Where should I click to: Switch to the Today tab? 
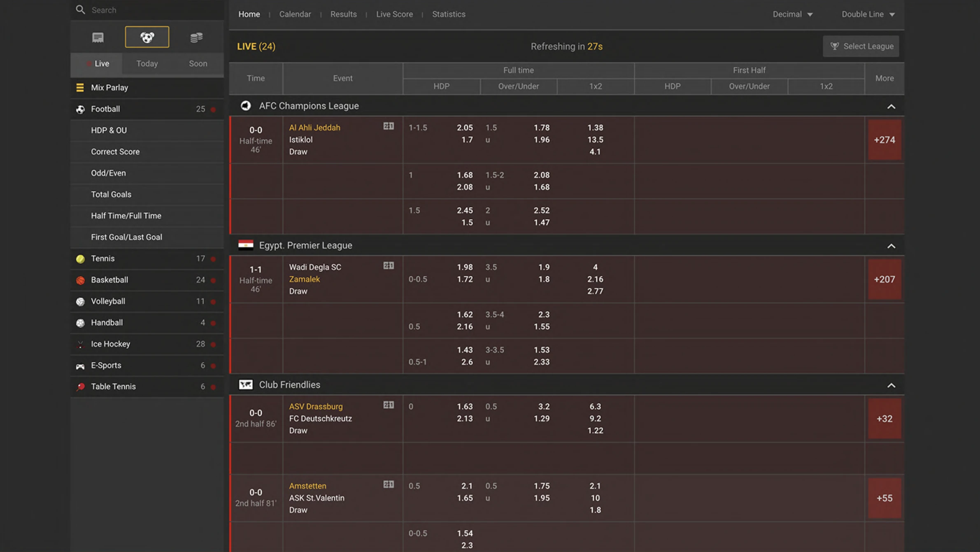147,64
